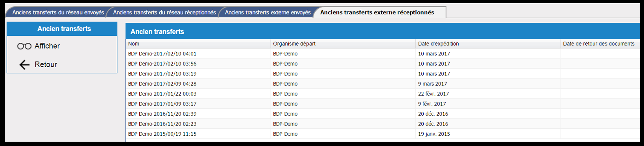Select row BDP Demo-2017/02/10 04:01
This screenshot has width=644, height=146.
tap(383, 54)
